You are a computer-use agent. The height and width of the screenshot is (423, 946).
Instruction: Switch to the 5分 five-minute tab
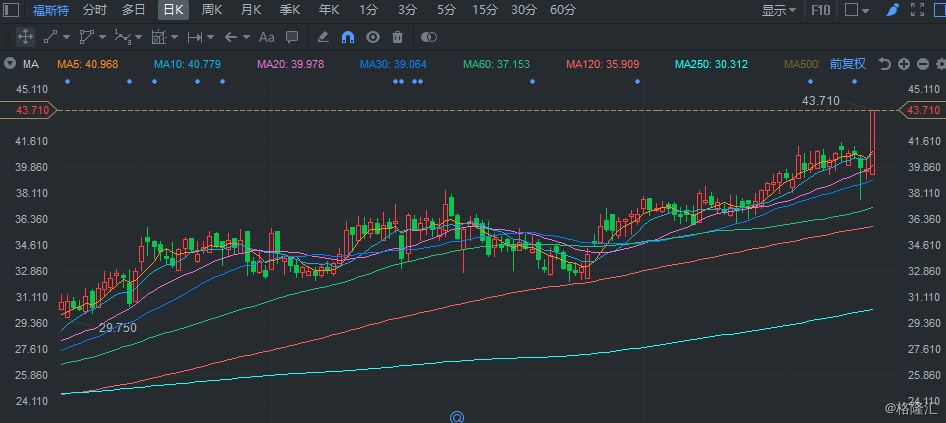click(446, 10)
